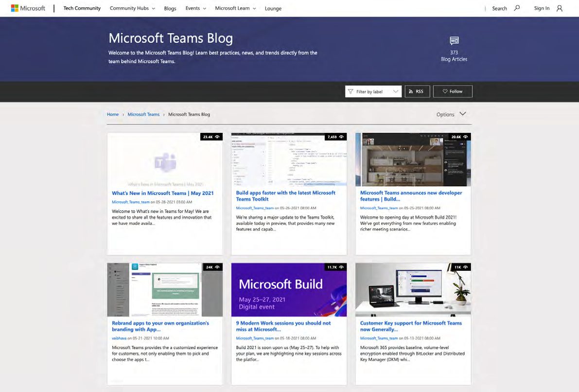Click the desk with monitor thumbnail
This screenshot has width=579, height=392.
click(x=413, y=290)
